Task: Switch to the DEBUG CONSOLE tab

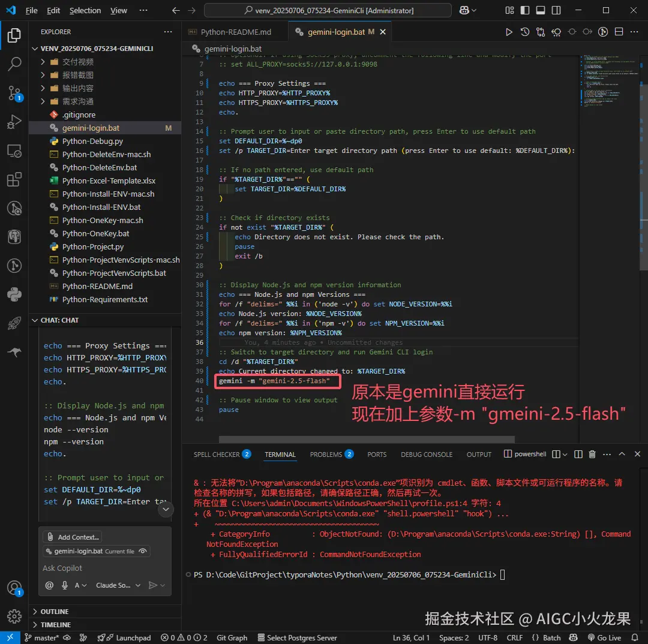Action: click(427, 455)
